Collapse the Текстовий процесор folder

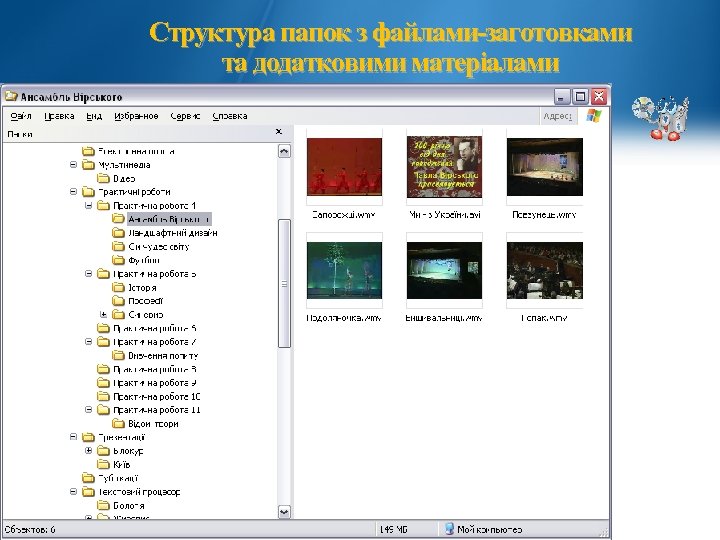(x=73, y=491)
